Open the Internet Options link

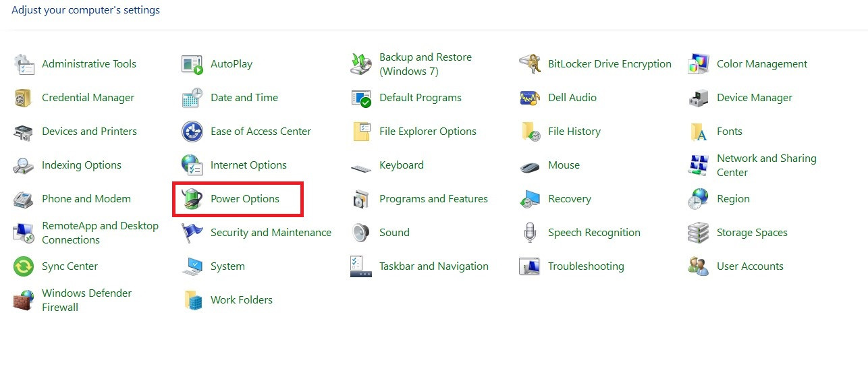pos(248,165)
